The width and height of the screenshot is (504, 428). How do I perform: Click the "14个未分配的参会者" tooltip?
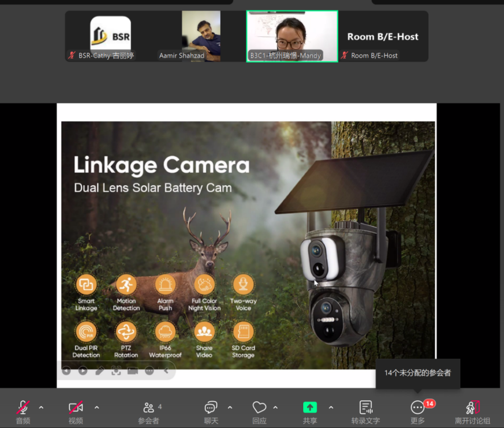click(x=418, y=373)
